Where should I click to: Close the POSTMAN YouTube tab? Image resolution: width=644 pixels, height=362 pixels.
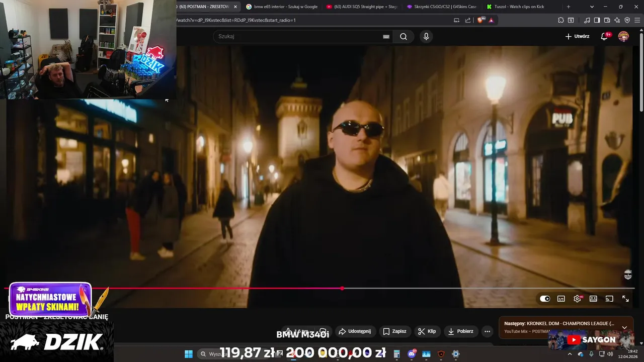[235, 7]
